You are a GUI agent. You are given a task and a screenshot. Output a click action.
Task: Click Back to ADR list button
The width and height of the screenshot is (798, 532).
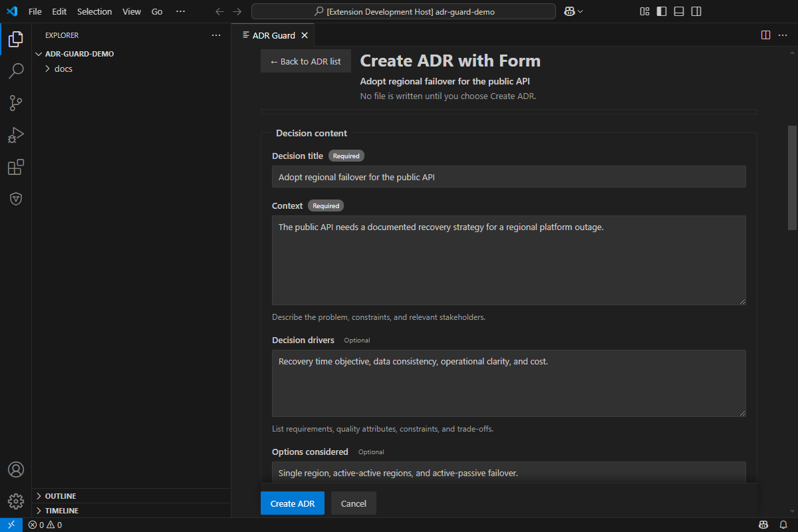pos(305,61)
